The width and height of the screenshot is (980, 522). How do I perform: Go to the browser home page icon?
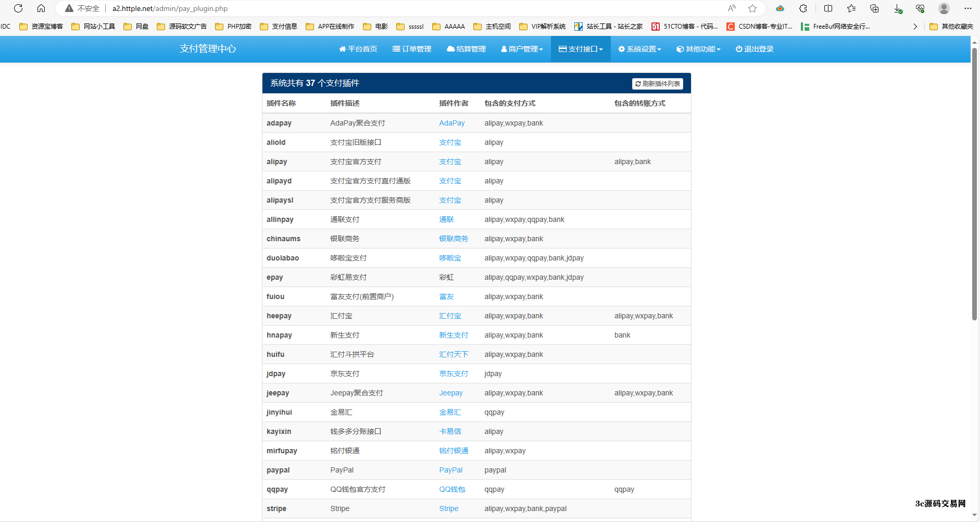coord(41,8)
